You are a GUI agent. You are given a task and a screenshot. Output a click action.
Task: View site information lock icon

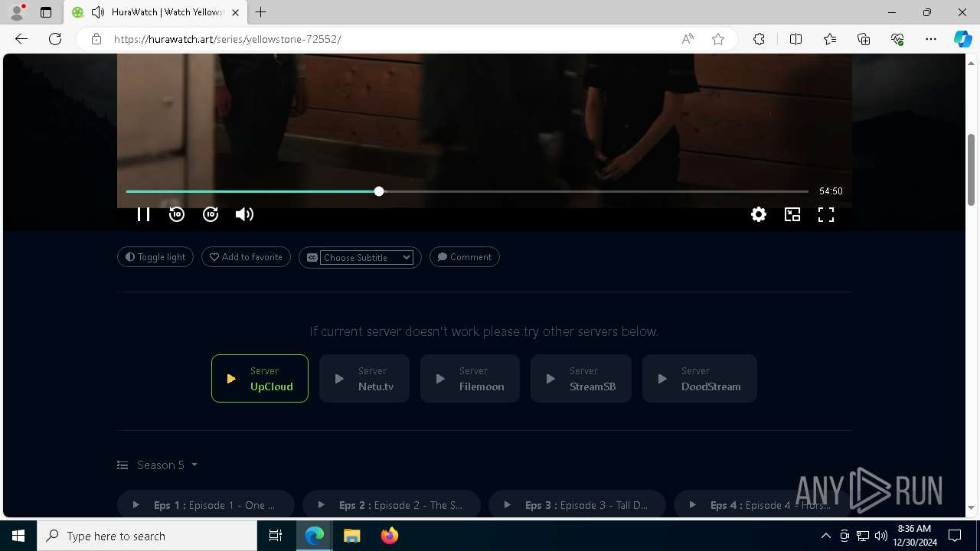point(96,39)
